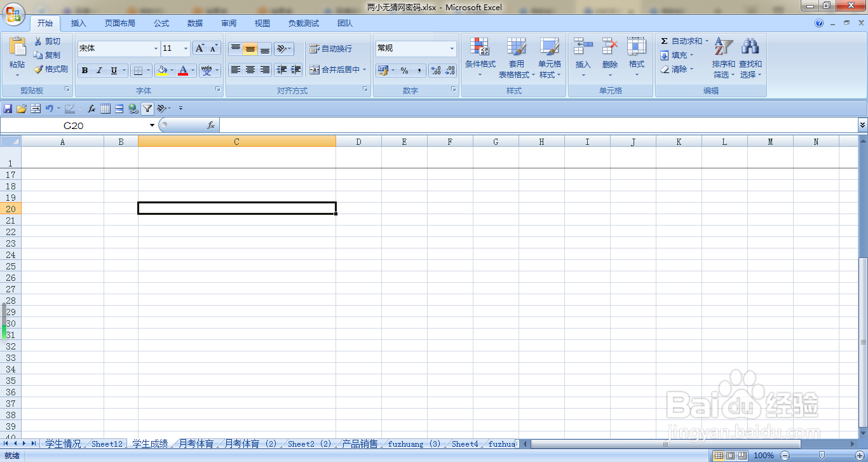This screenshot has height=462, width=868.
Task: Click the Help question mark icon
Action: pos(819,23)
